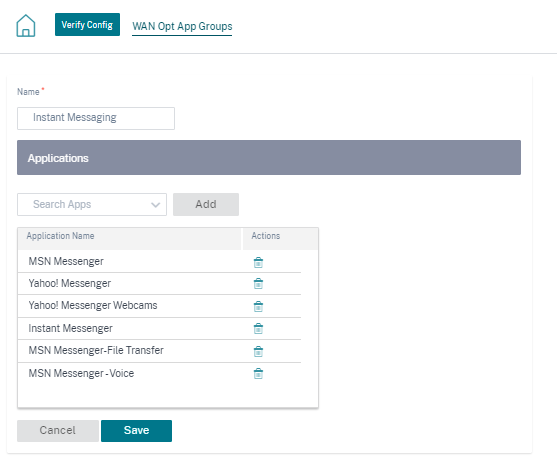This screenshot has width=557, height=467.
Task: Open the WAN Opt App Groups link
Action: pyautogui.click(x=182, y=26)
